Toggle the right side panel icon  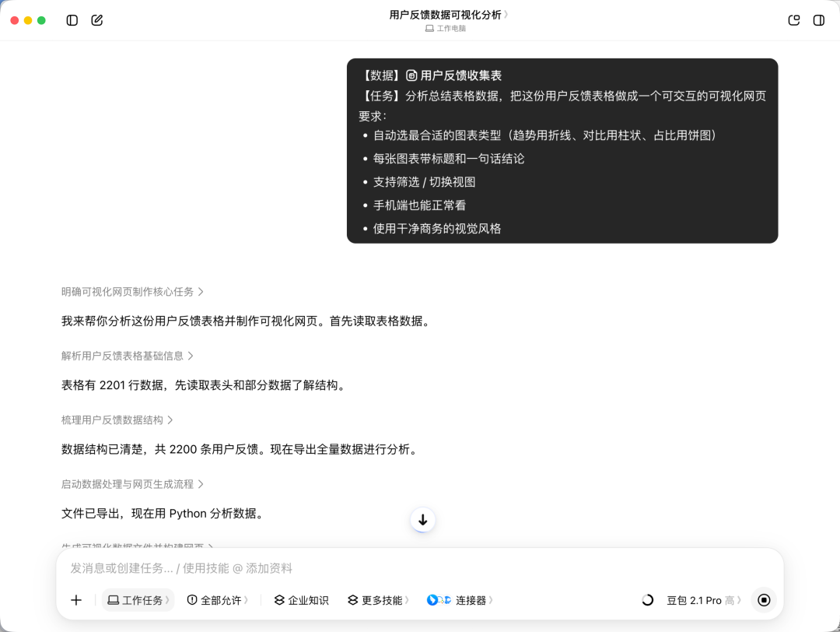click(x=818, y=20)
